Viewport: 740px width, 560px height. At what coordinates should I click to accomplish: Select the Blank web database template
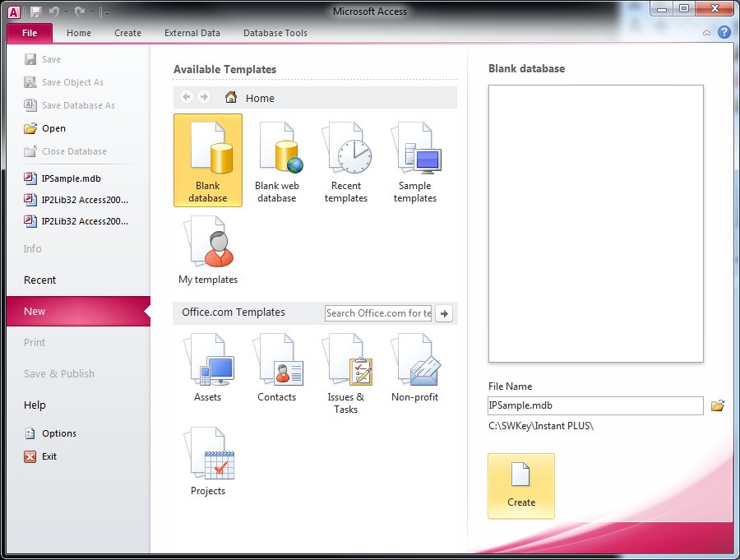click(x=277, y=160)
